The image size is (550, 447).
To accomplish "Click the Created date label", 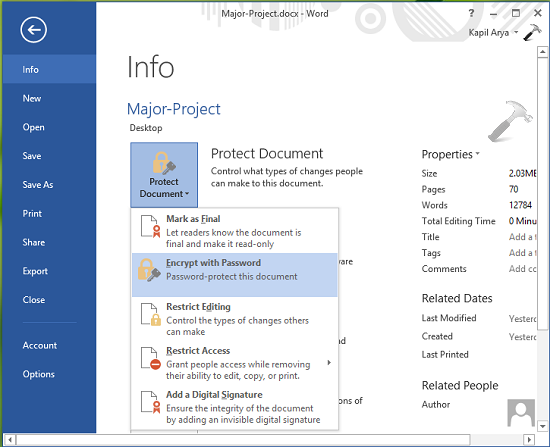I will point(437,336).
